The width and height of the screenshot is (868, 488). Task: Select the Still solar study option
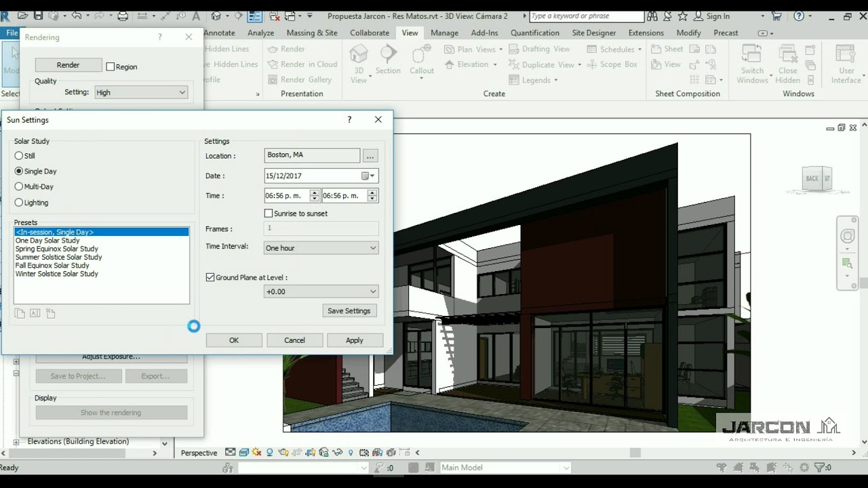click(x=19, y=156)
